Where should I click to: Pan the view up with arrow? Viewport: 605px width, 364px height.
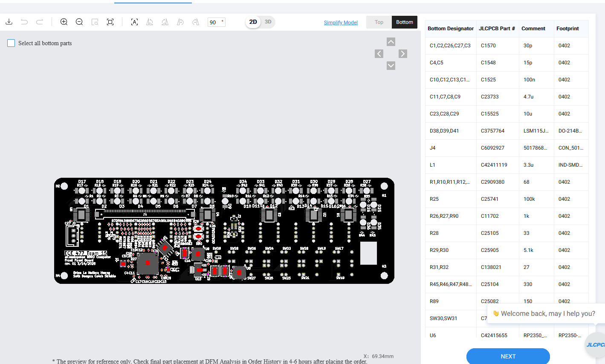click(x=391, y=42)
